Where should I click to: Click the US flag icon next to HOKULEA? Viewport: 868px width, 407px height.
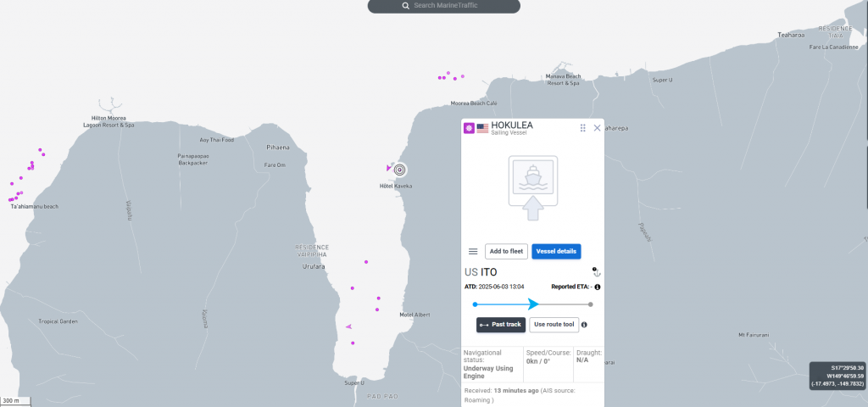coord(482,128)
